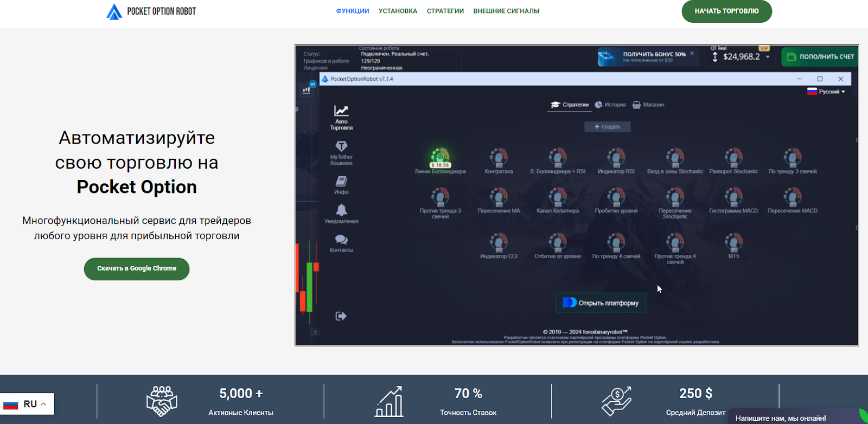Click the forexbinaryrobot copyright text

[585, 332]
